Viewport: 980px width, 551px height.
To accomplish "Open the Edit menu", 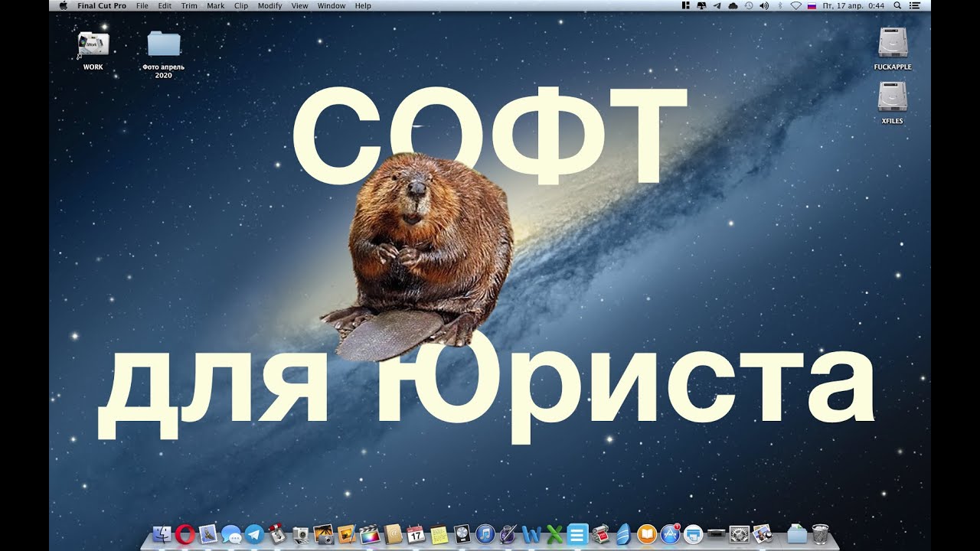I will click(x=165, y=5).
